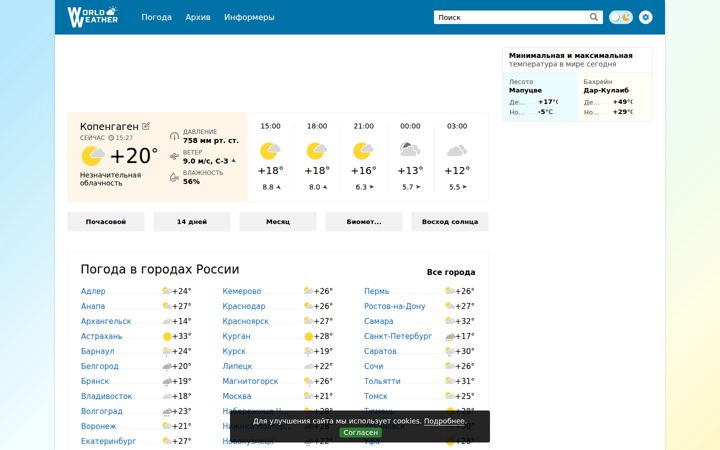Viewport: 720px width, 450px height.
Task: Open settings via the gear icon
Action: coord(646,17)
